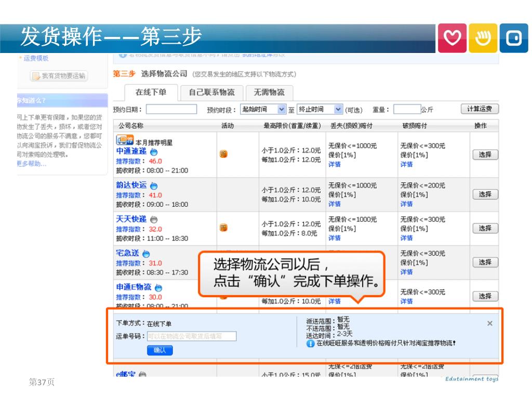Click the 丢失(损毁)赔付 column header
The height and width of the screenshot is (399, 532).
click(x=352, y=126)
